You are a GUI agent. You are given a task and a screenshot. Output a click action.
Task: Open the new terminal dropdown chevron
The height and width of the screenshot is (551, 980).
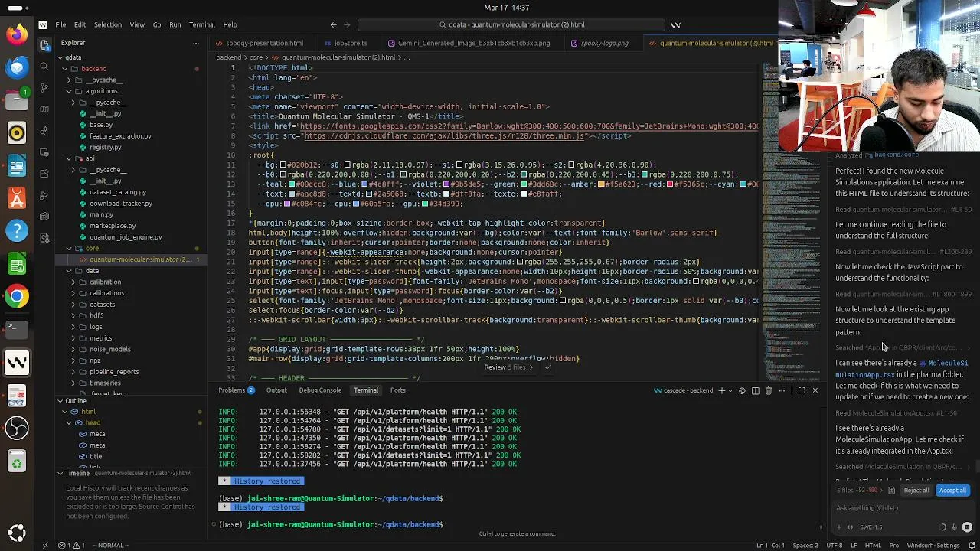[730, 390]
